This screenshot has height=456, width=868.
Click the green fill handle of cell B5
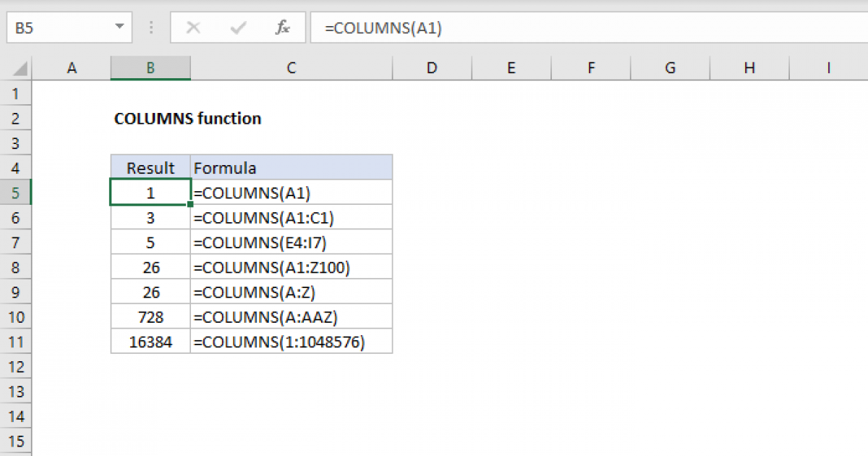[190, 205]
